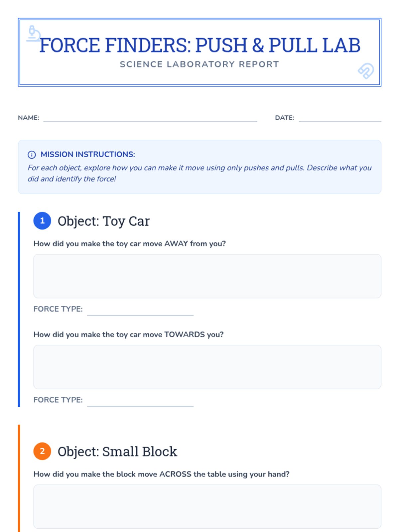Click the magnet icon in the header
Image resolution: width=399 pixels, height=532 pixels.
click(x=366, y=71)
